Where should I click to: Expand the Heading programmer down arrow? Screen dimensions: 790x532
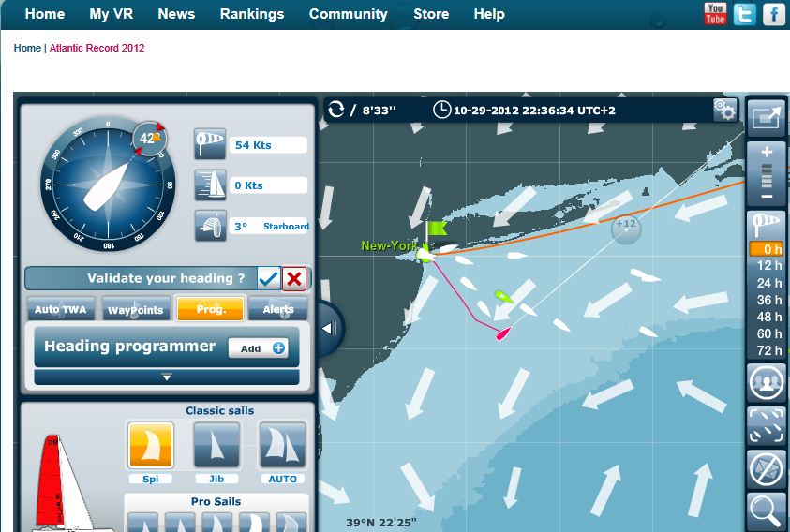coord(167,377)
